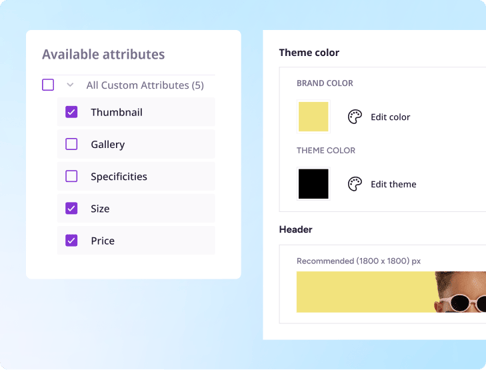Click the Gallery row label

coord(108,145)
